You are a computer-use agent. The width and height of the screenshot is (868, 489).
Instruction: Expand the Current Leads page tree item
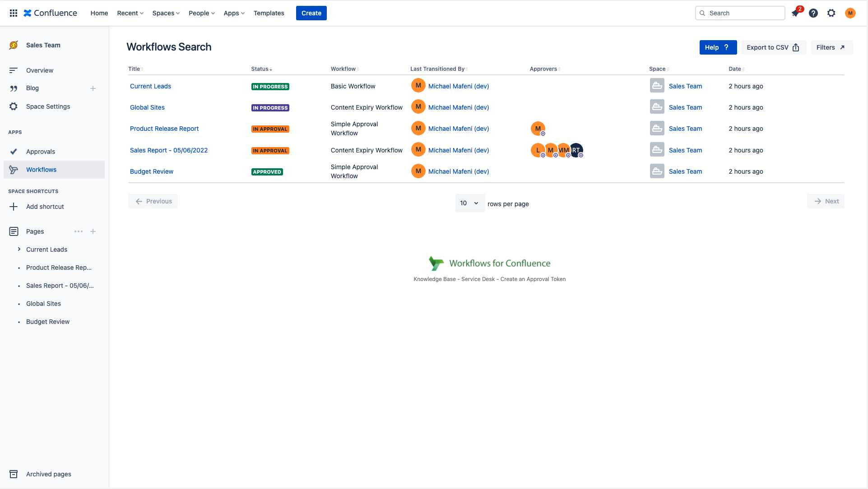[19, 249]
